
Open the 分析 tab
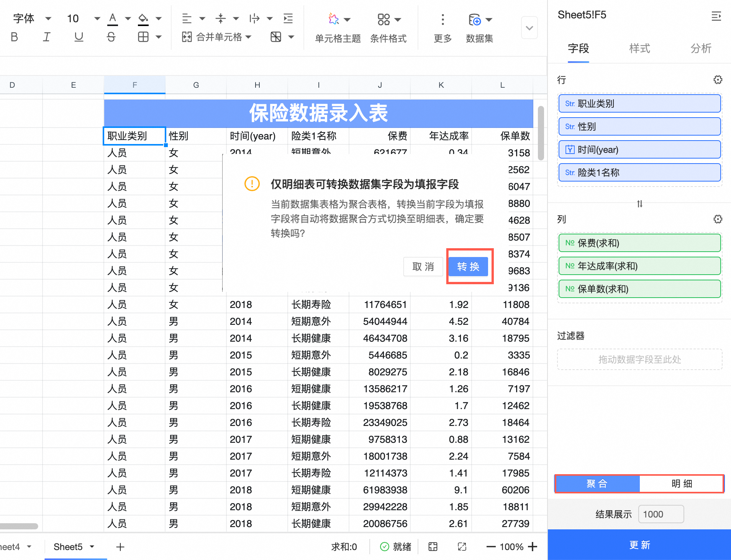coord(701,48)
